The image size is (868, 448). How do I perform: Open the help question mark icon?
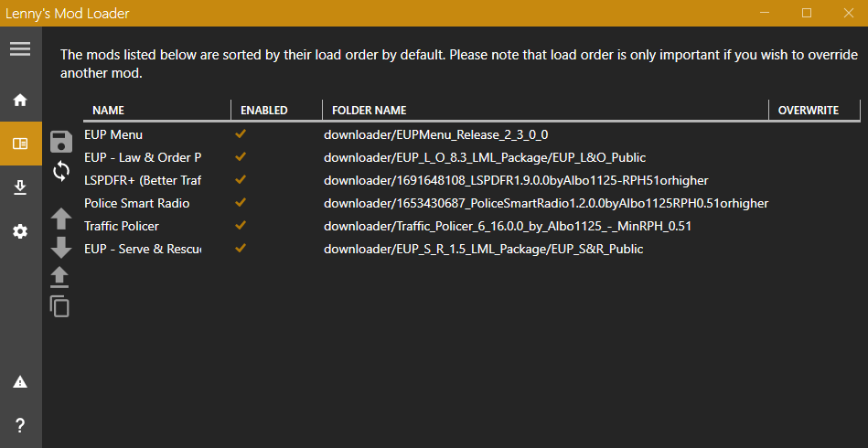tap(20, 424)
